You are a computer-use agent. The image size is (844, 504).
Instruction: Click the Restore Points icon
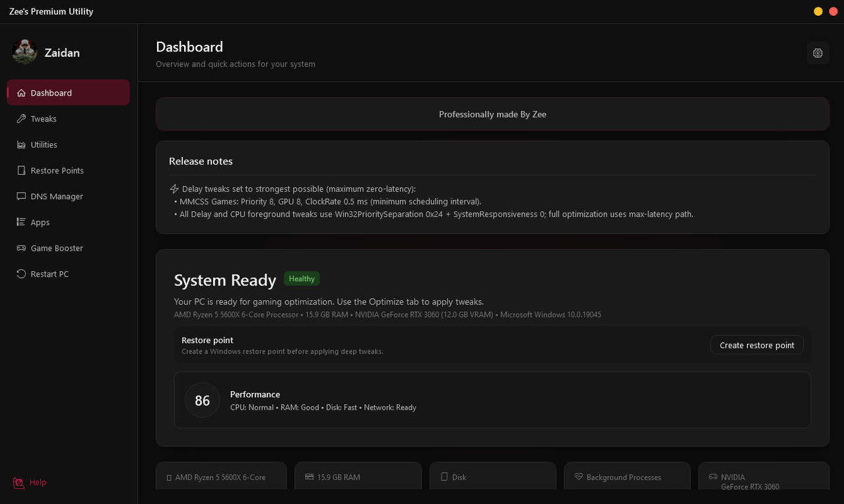click(21, 170)
